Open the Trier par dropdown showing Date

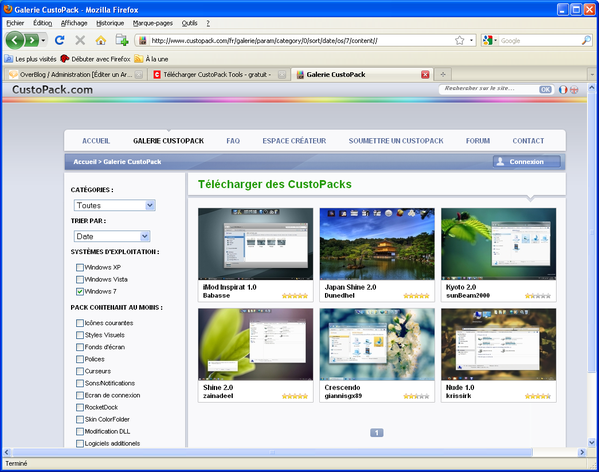[112, 236]
